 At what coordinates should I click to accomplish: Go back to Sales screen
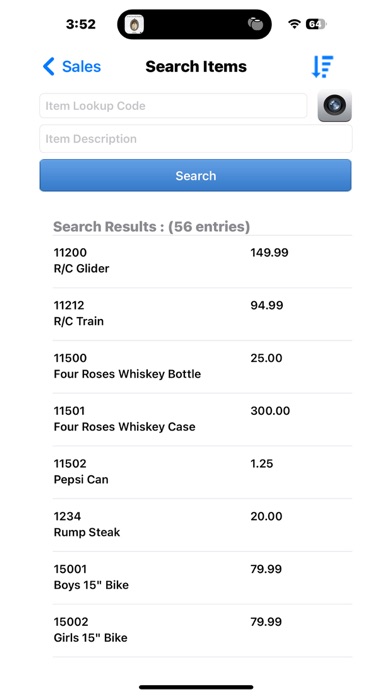tap(72, 67)
